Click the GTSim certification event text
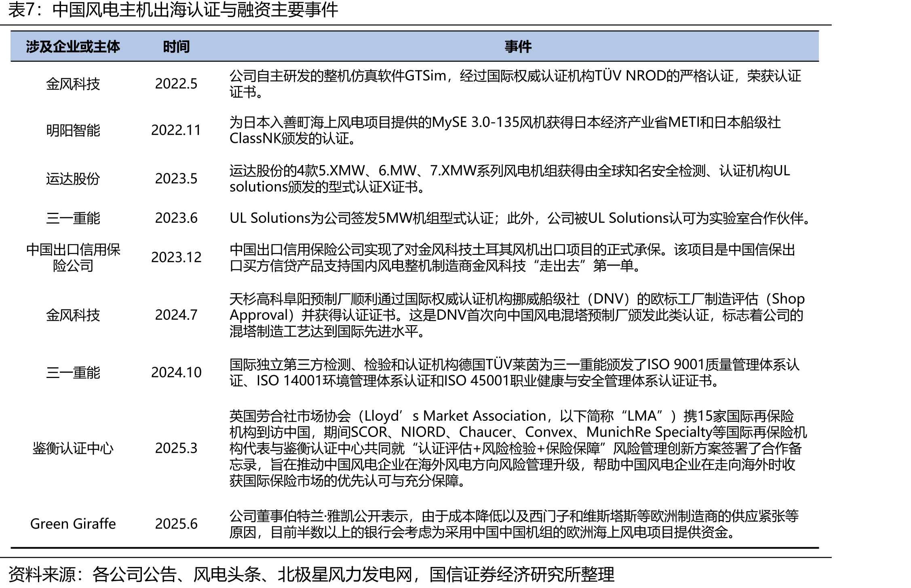Screen dimensions: 911x588 [515, 84]
